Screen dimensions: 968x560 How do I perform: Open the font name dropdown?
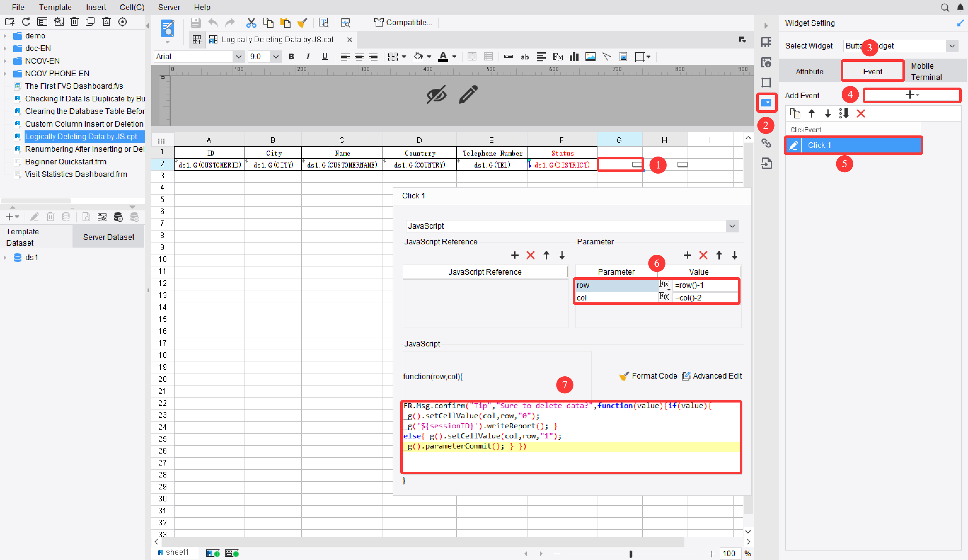point(239,56)
